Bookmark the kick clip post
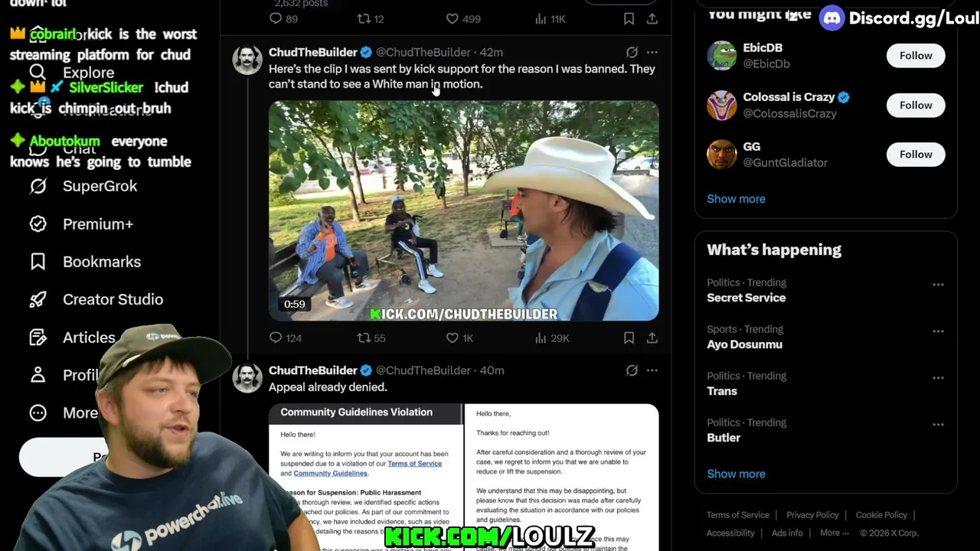Image resolution: width=980 pixels, height=551 pixels. 629,337
